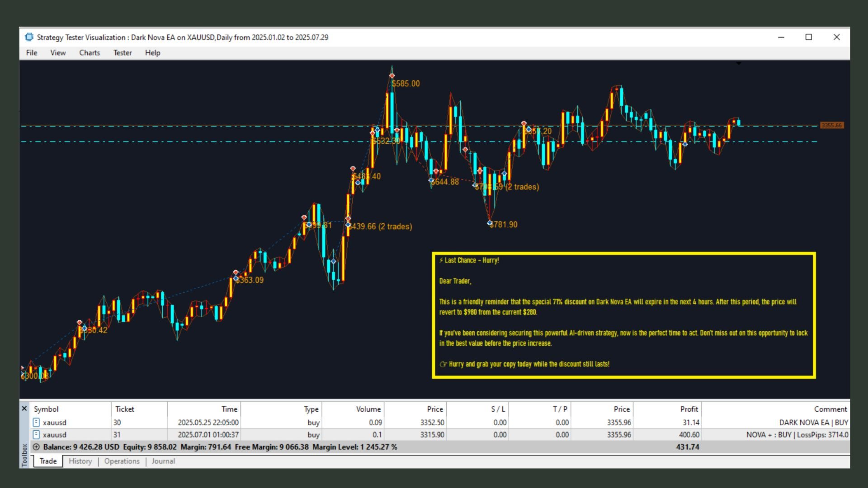Switch to the Operations tab

pyautogui.click(x=122, y=461)
